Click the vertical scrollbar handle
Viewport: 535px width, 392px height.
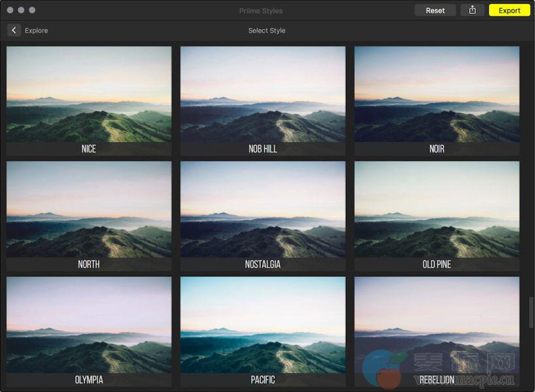click(530, 313)
